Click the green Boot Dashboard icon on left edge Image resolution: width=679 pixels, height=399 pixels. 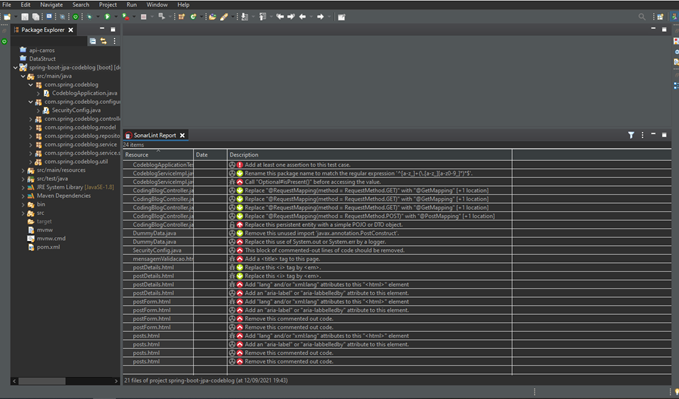[4, 42]
